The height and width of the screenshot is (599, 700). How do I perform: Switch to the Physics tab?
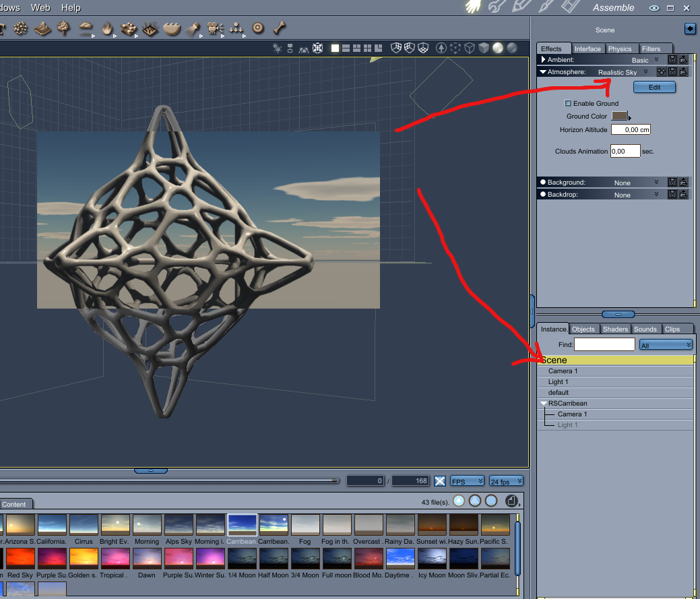coord(620,49)
